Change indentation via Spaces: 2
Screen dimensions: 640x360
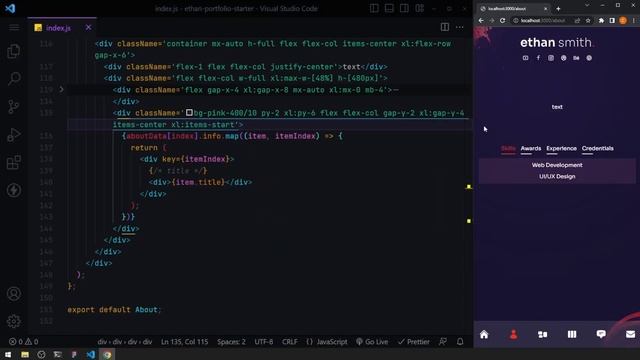pos(231,342)
